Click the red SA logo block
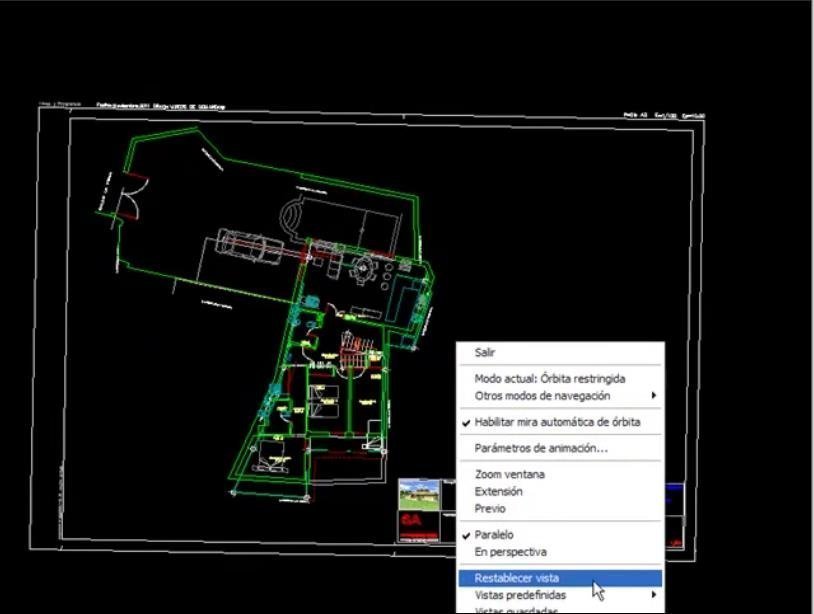The height and width of the screenshot is (614, 814). coord(418,527)
